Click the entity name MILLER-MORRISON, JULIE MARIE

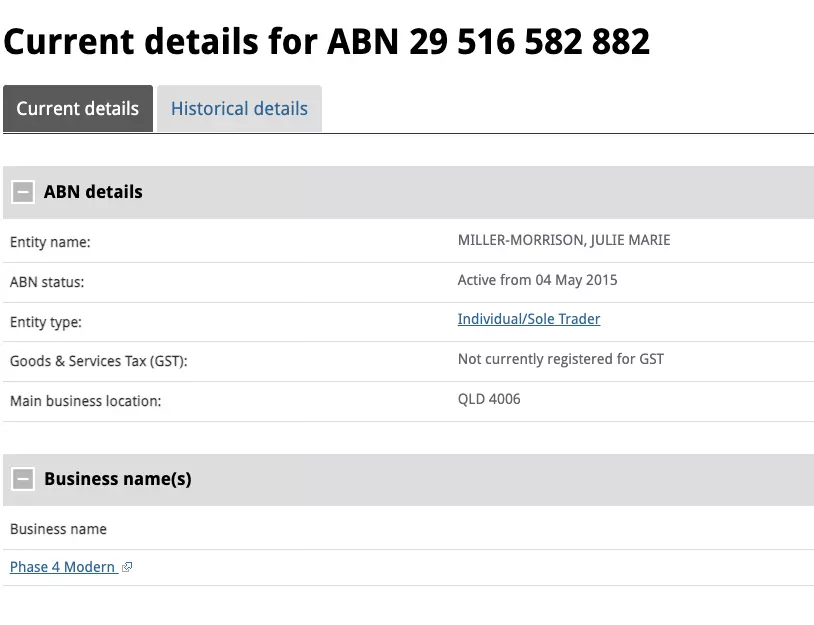(564, 240)
